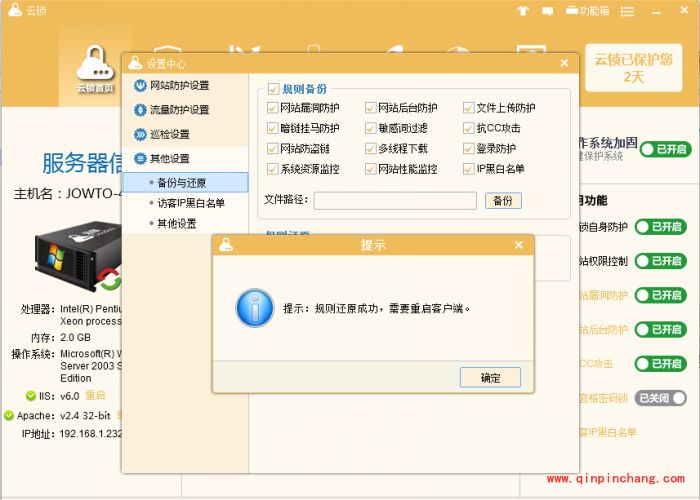Click the skin (shirt) icon in the title bar
This screenshot has height=500, width=700.
point(523,11)
